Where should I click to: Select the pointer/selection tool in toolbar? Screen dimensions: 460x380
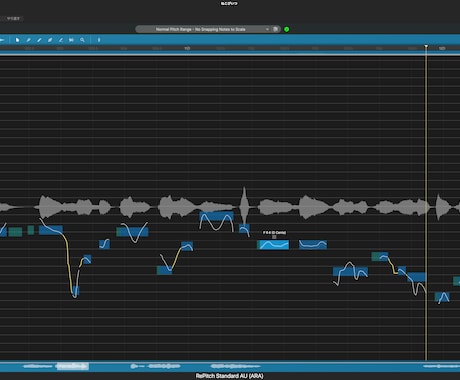point(17,40)
